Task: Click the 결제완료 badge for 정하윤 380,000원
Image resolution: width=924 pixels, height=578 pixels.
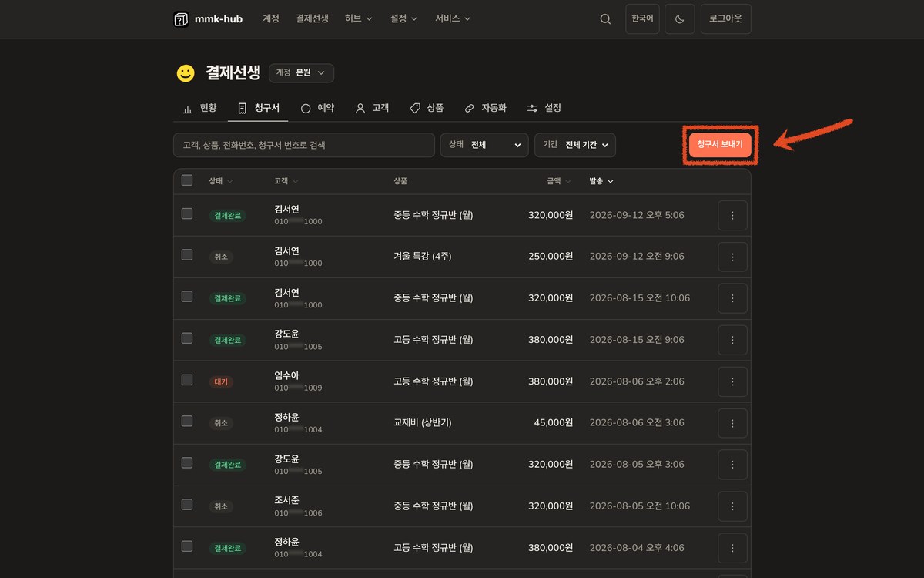Action: pos(228,548)
